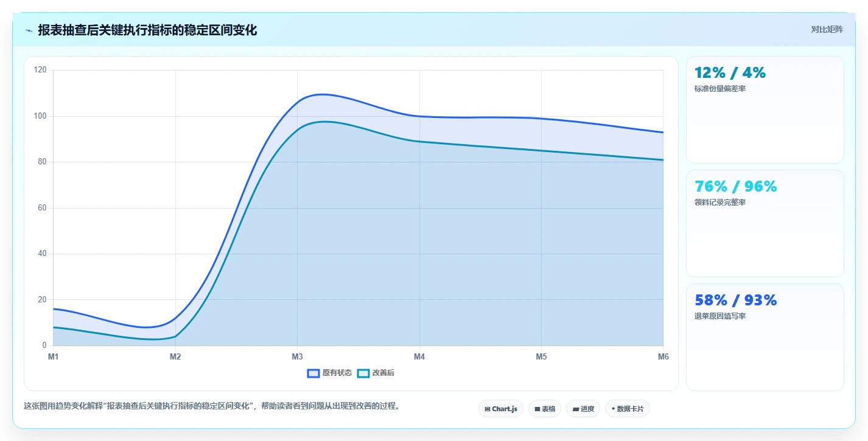Click the sparkle icon in 数据卡片 pill

613,409
